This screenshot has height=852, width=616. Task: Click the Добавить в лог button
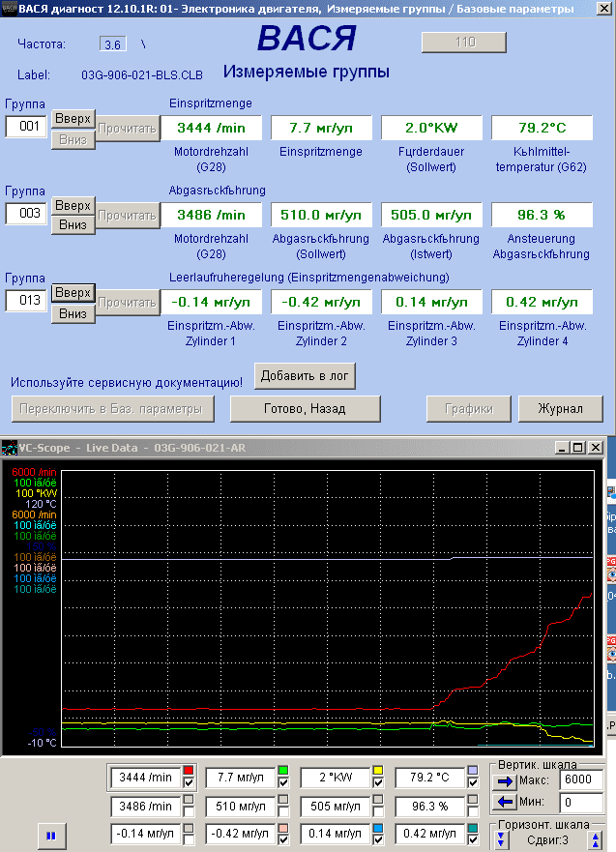[305, 375]
